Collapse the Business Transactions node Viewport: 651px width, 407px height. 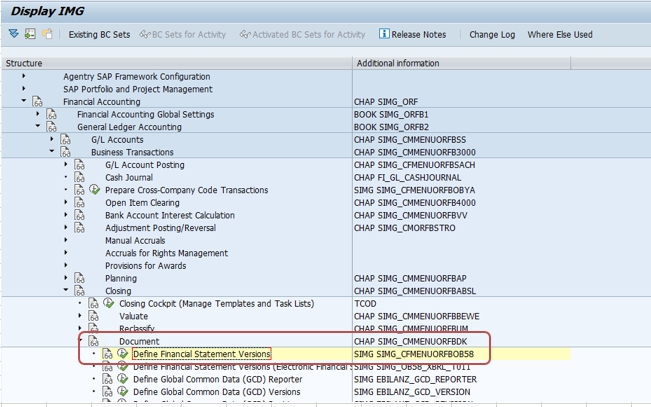coord(52,151)
